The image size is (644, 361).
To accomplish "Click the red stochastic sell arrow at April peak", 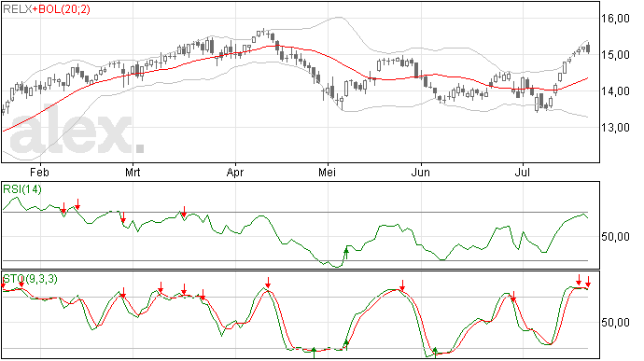I will point(268,283).
